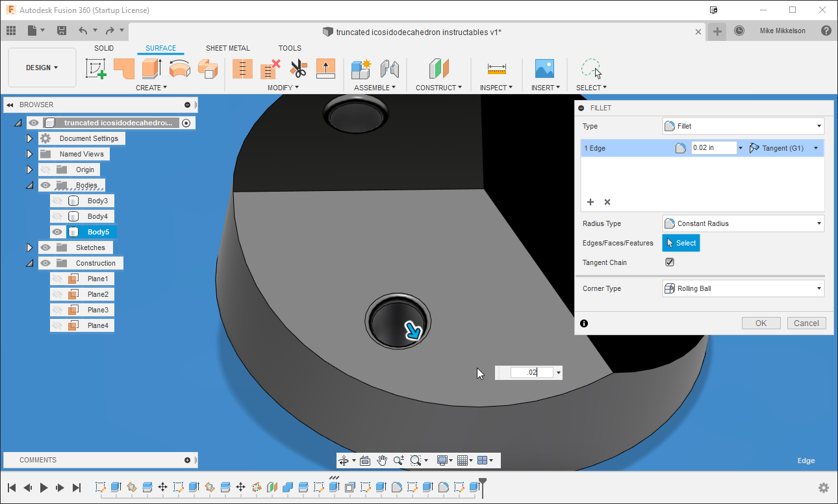This screenshot has height=504, width=838.
Task: Select the Create Form tool
Action: tap(96, 68)
